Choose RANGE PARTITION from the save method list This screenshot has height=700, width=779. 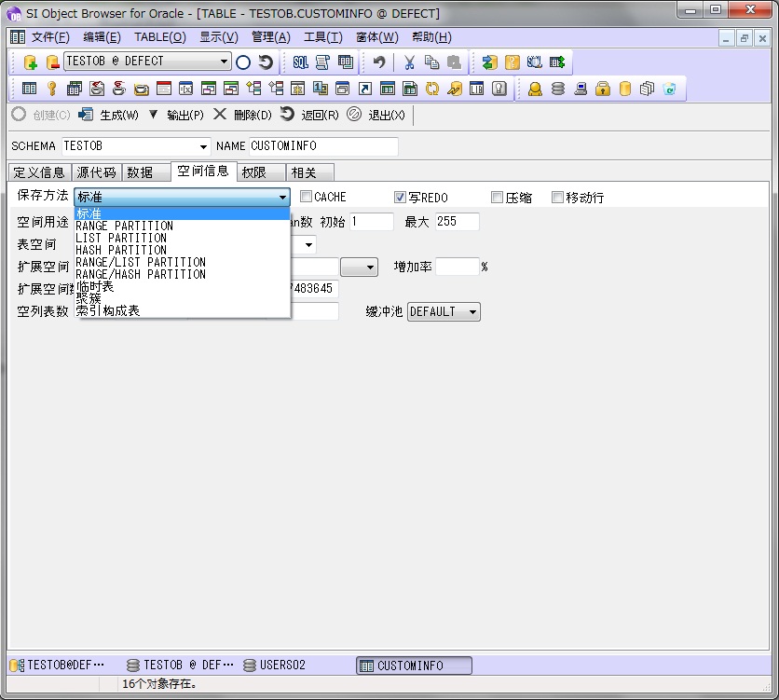(x=182, y=226)
